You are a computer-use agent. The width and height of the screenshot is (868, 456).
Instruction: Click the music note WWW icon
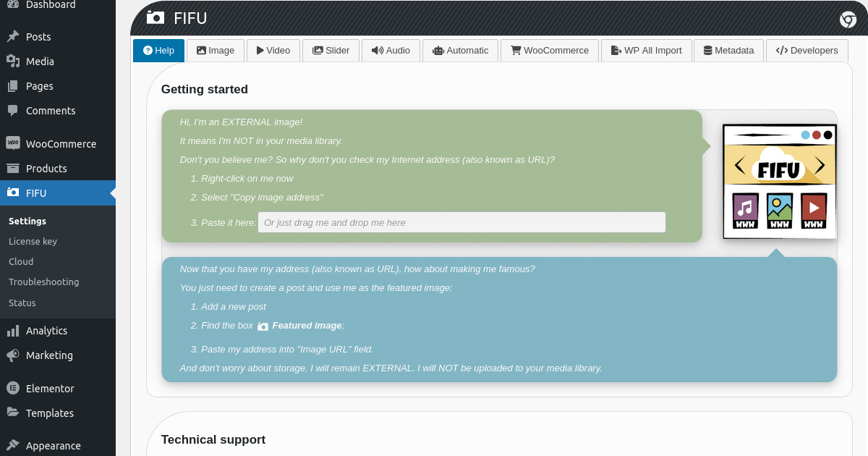click(746, 211)
